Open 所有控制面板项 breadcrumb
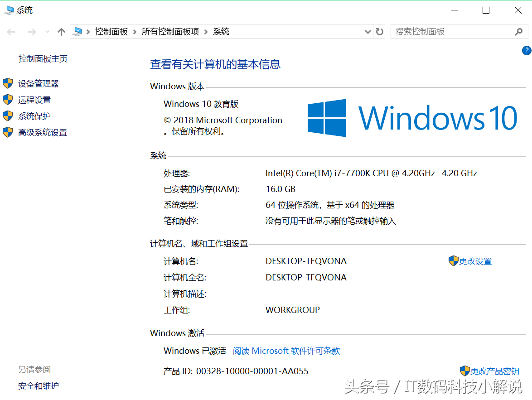This screenshot has height=400, width=532. (x=170, y=32)
